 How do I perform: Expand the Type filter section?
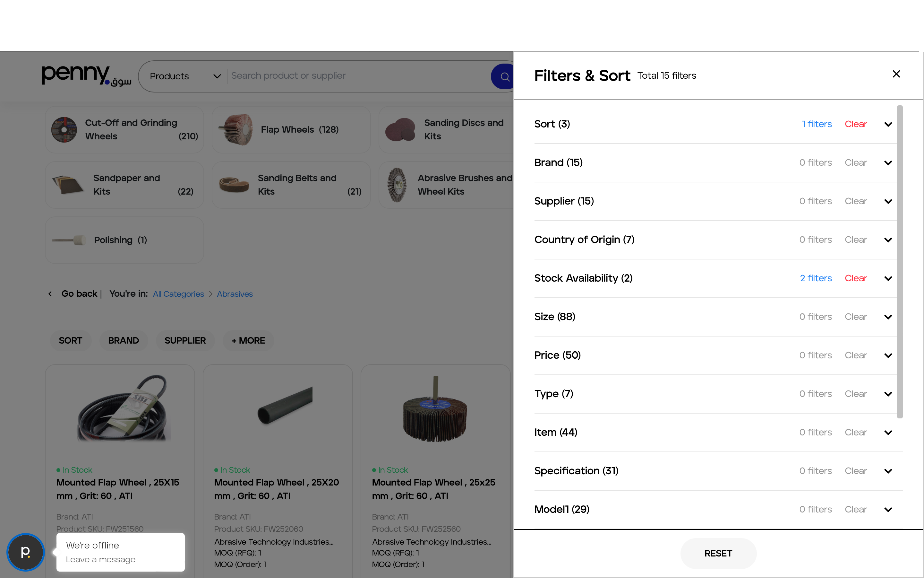[888, 394]
